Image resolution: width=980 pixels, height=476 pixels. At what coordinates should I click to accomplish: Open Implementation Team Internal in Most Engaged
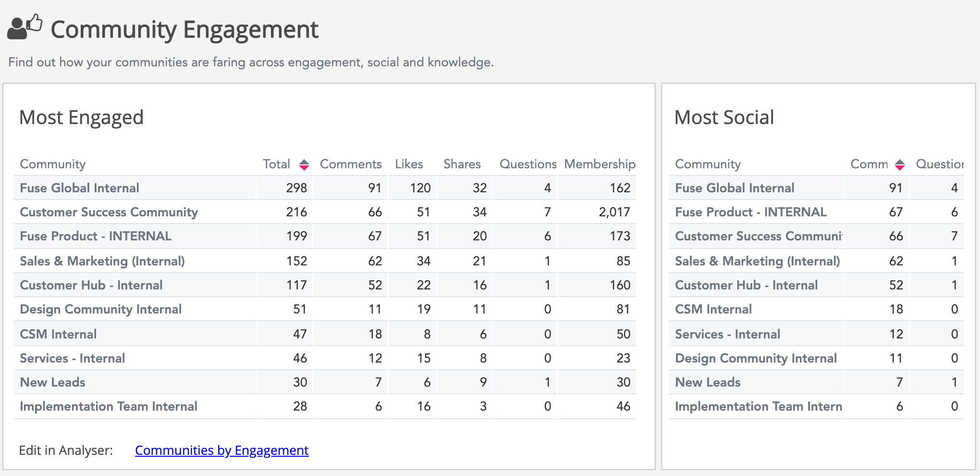(x=108, y=406)
